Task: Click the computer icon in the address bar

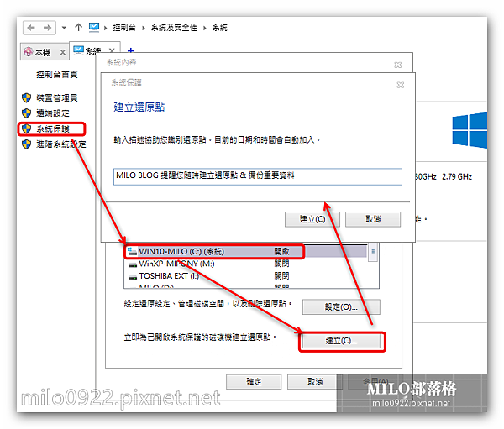Action: [x=94, y=28]
